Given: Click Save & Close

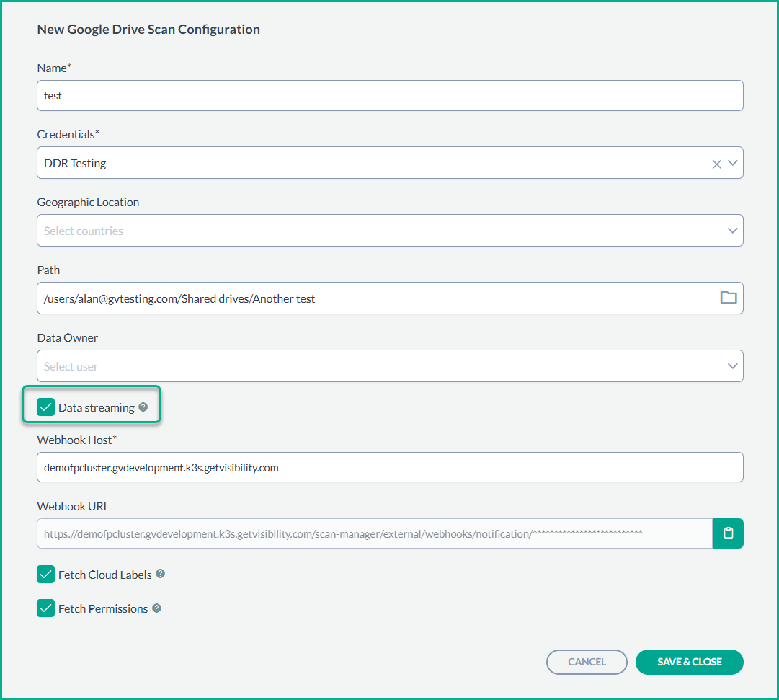Looking at the screenshot, I should point(689,662).
